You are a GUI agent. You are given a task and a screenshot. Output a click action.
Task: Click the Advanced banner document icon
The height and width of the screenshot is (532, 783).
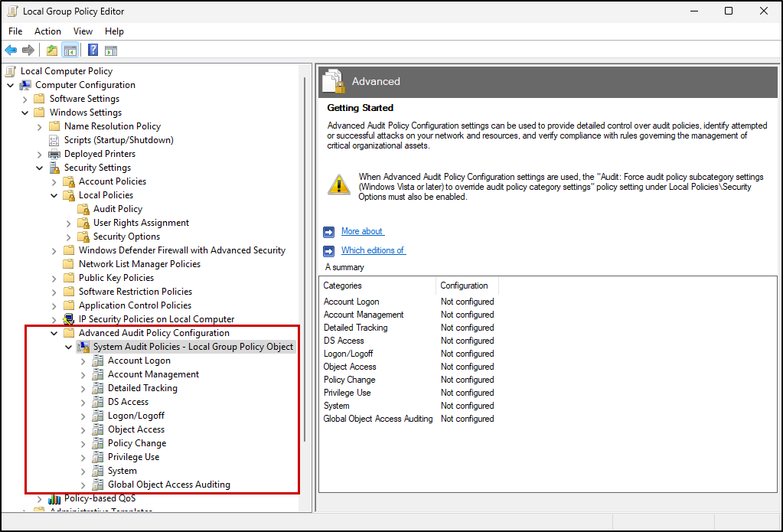tap(332, 80)
